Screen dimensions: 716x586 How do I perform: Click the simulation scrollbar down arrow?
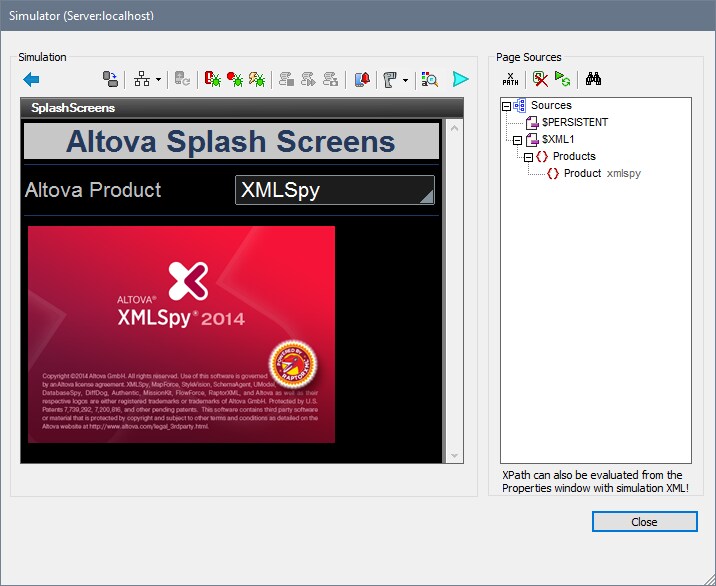click(455, 456)
